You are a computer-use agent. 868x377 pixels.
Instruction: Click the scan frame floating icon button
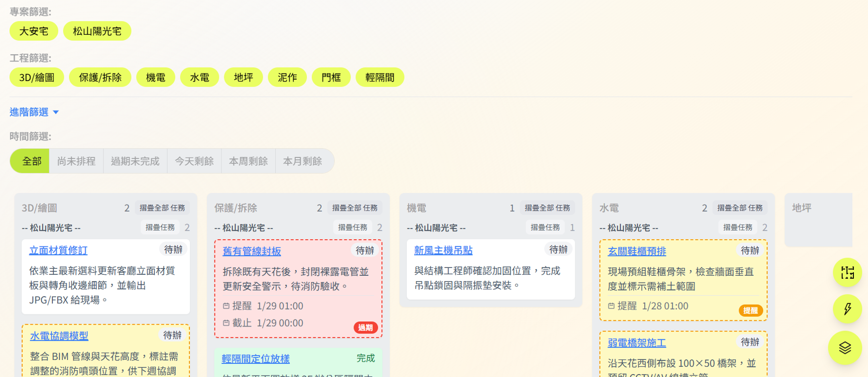click(847, 272)
